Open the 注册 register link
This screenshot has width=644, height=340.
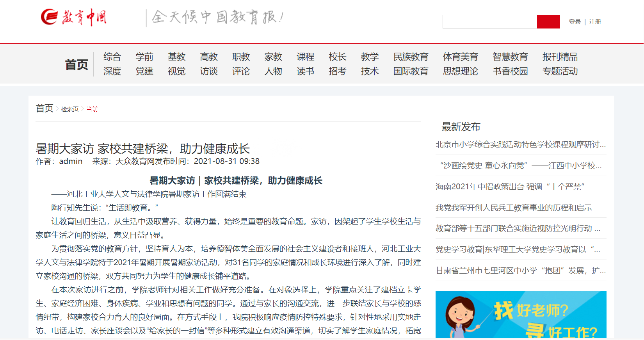pos(595,22)
